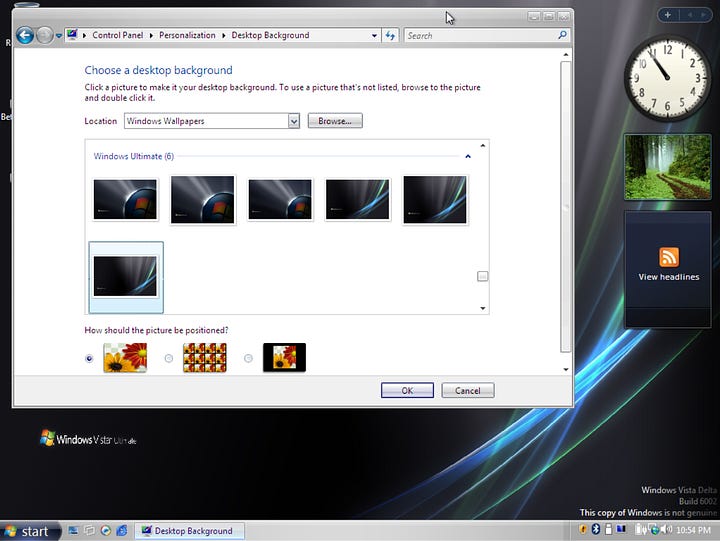Screen dimensions: 720x541
Task: Select the third Windows logo wallpaper thumbnail
Action: (x=280, y=199)
